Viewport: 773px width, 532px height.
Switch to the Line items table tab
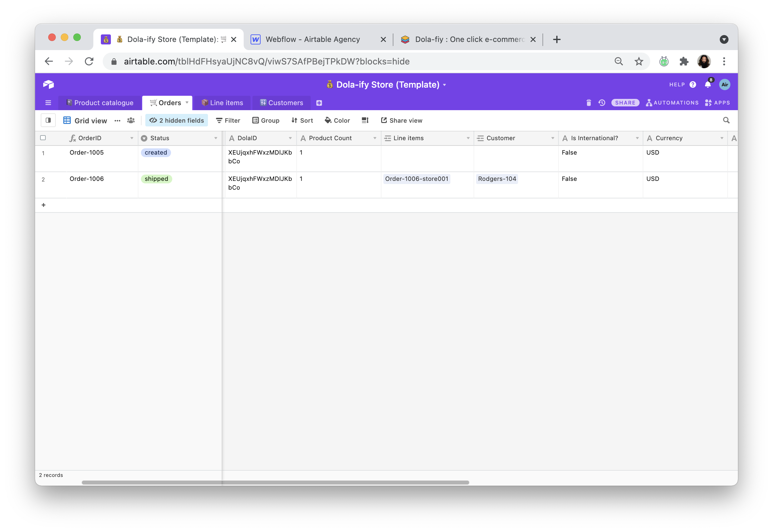point(222,103)
